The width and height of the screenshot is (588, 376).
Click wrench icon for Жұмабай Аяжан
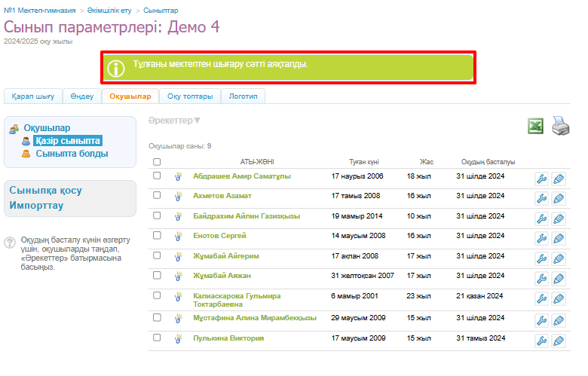pos(541,279)
